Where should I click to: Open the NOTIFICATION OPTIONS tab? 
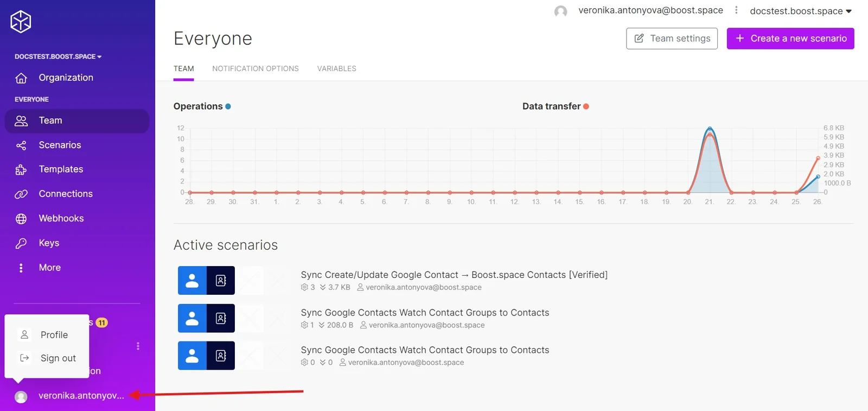(256, 69)
